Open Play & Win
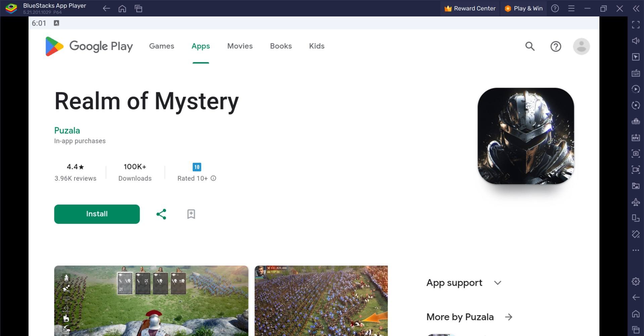This screenshot has width=644, height=336. pyautogui.click(x=524, y=8)
